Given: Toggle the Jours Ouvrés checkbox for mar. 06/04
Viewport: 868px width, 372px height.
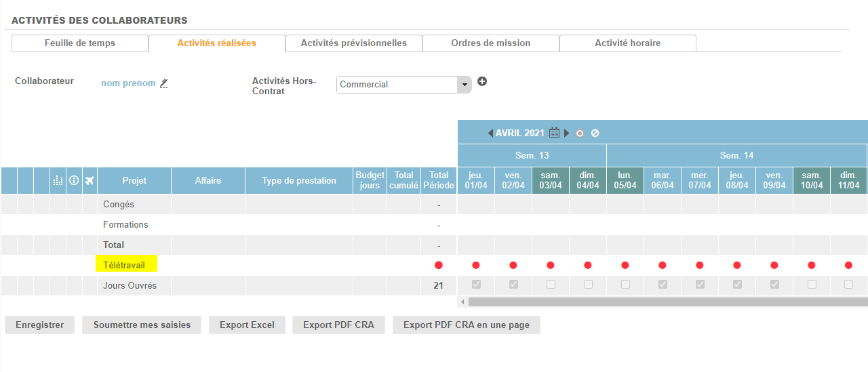Looking at the screenshot, I should 663,285.
